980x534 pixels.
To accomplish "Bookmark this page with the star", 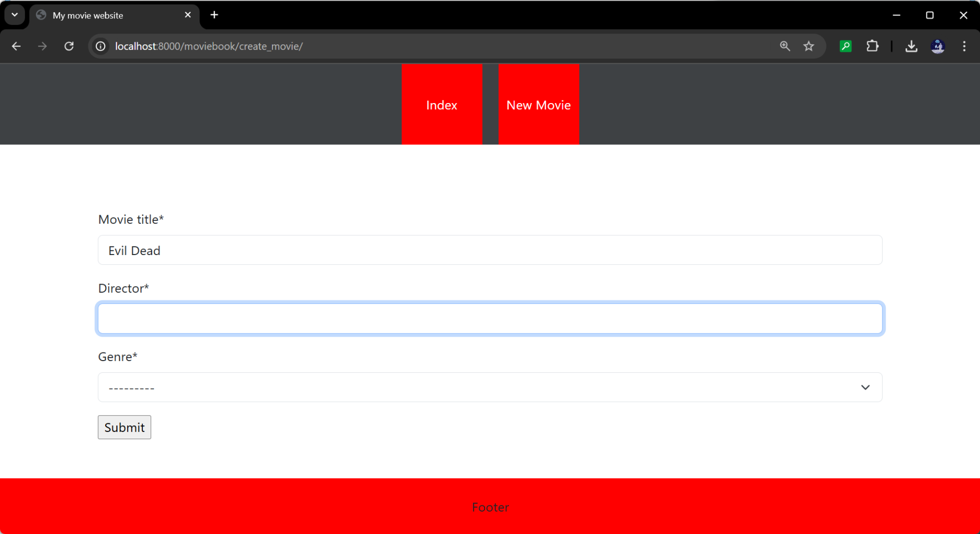I will click(809, 46).
